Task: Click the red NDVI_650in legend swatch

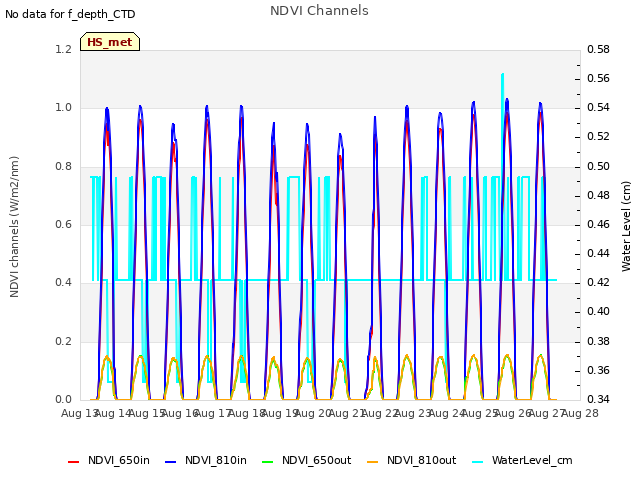Action: click(73, 462)
